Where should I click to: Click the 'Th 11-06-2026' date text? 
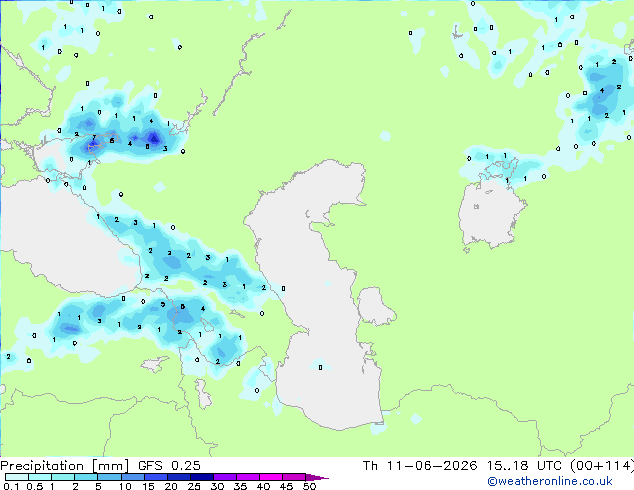pos(420,466)
